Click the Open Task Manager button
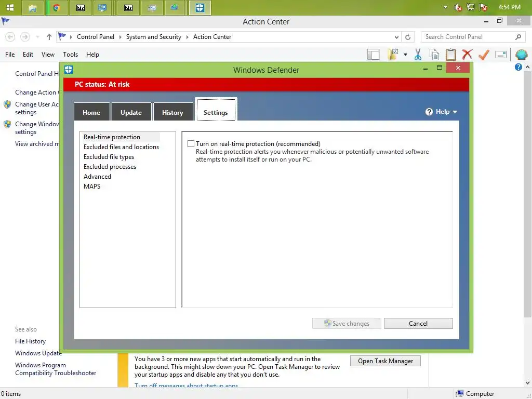This screenshot has height=399, width=532. click(x=385, y=361)
